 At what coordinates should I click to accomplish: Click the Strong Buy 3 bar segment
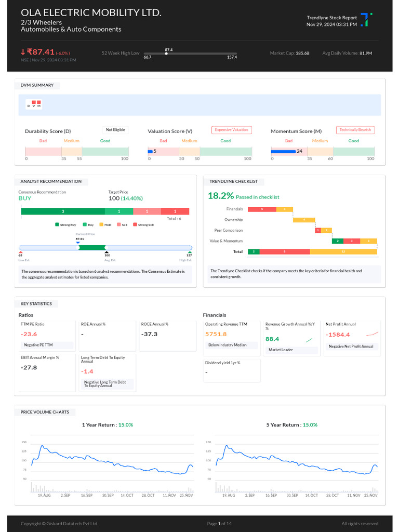tap(63, 211)
